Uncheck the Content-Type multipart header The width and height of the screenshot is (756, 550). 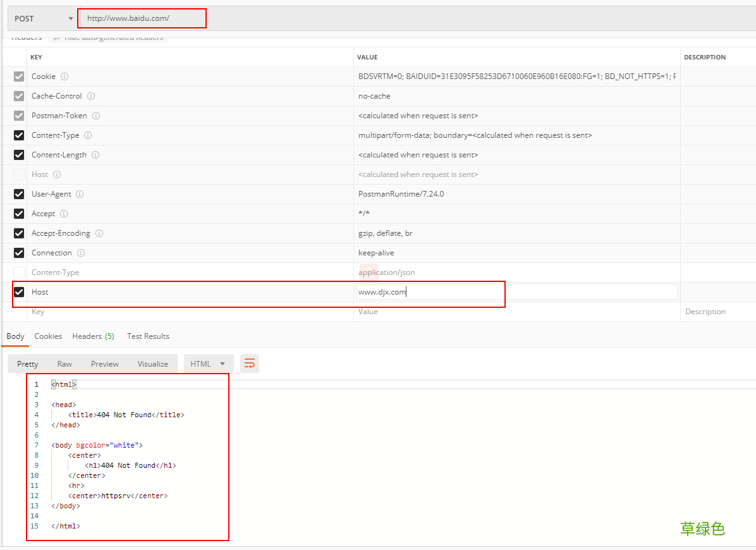pyautogui.click(x=18, y=135)
